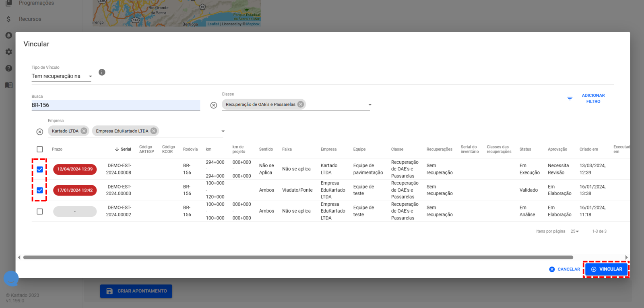644x308 pixels.
Task: Clear all Empresa filters with the X icon
Action: tap(40, 132)
